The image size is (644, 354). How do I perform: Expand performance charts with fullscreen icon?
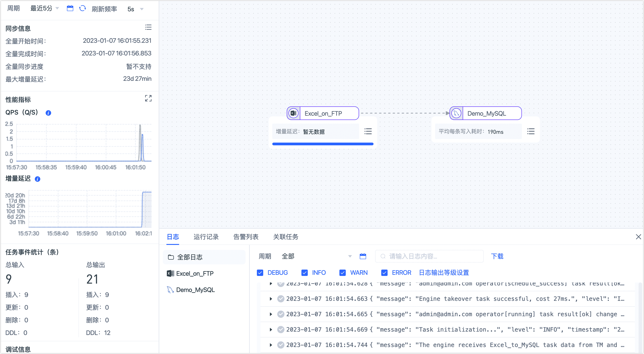pyautogui.click(x=148, y=98)
